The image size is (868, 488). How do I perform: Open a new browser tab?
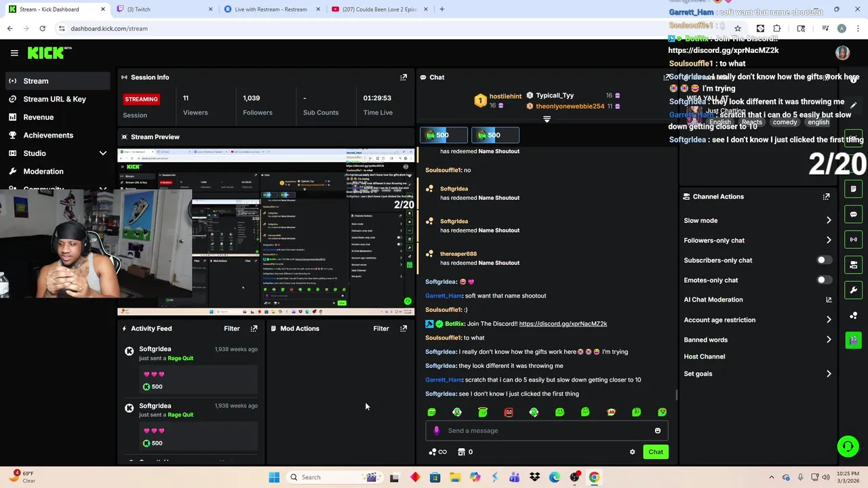pos(441,9)
